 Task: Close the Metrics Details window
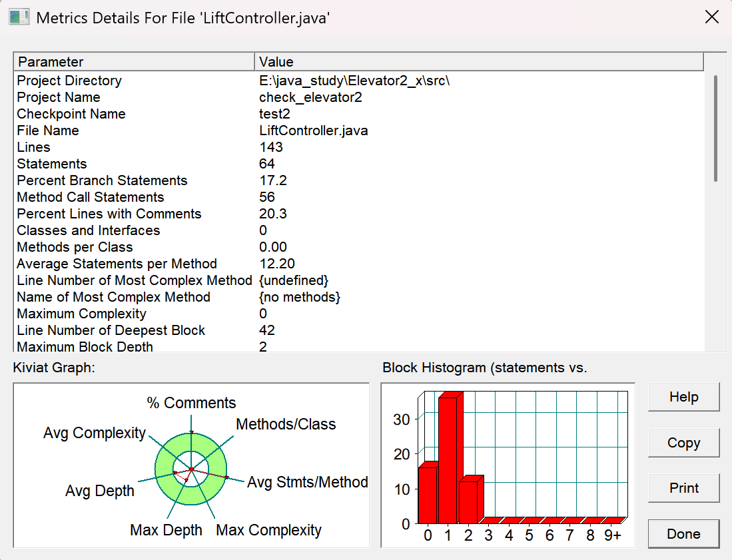(711, 17)
